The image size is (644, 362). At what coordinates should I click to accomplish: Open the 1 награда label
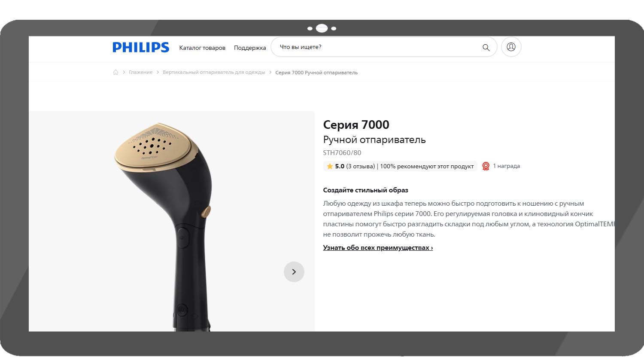(506, 166)
